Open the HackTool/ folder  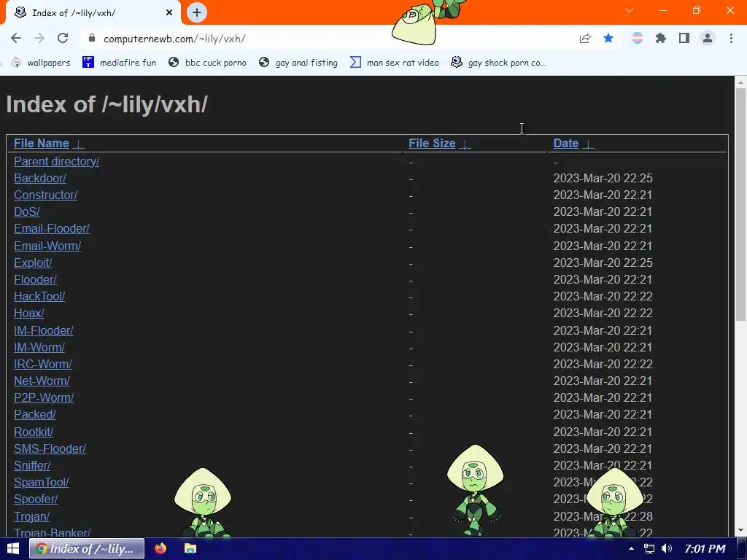[39, 296]
